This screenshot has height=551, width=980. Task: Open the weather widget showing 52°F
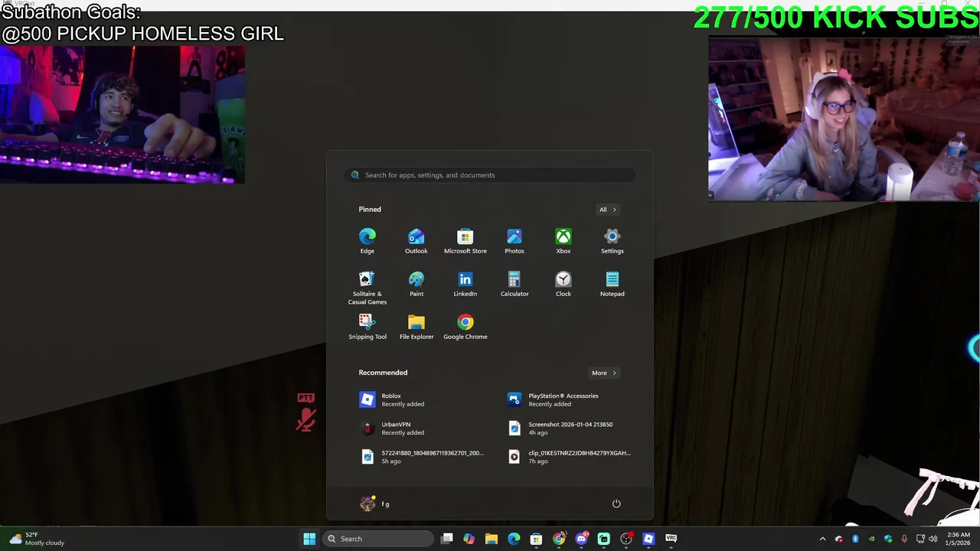pyautogui.click(x=37, y=539)
